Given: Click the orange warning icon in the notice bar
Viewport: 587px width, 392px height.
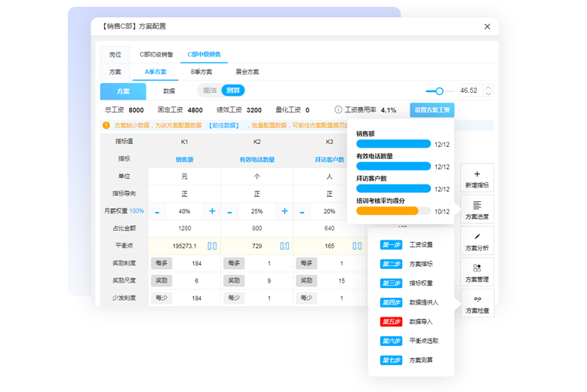Looking at the screenshot, I should 106,125.
